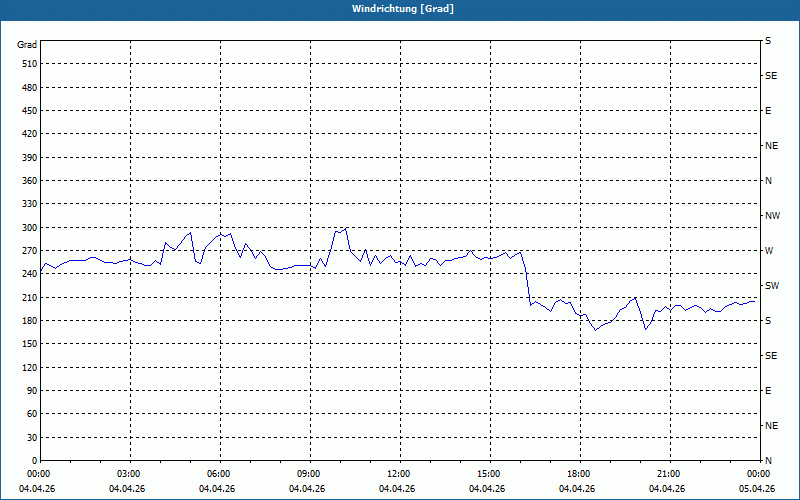Click the 04.04.26 date beneath 18:00
Screen dimensions: 800x500
(577, 489)
